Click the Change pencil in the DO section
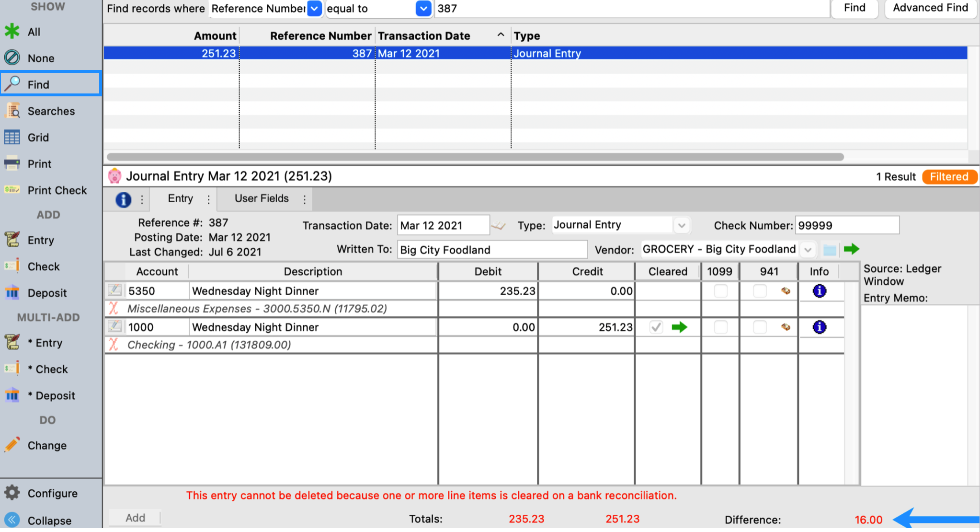Screen dimensions: 980x532 coord(12,445)
